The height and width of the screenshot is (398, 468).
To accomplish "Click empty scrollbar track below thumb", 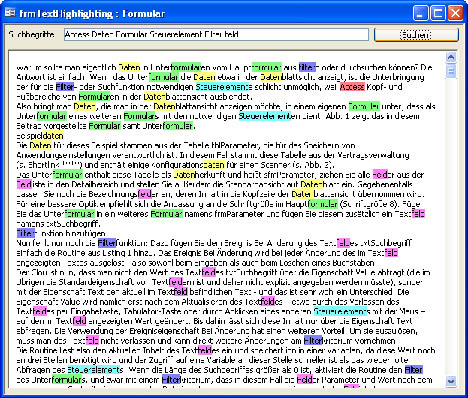I will click(x=451, y=227).
